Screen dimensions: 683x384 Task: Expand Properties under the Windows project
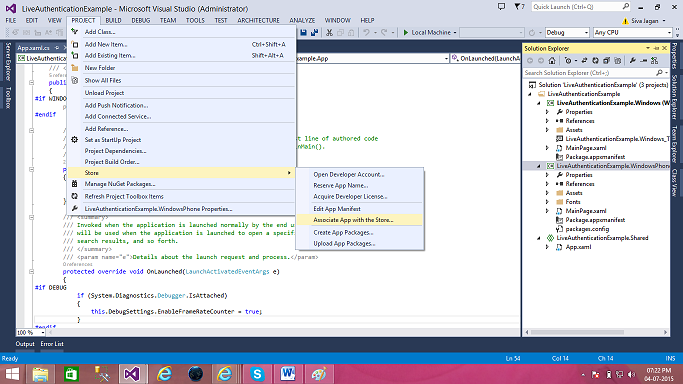pyautogui.click(x=548, y=112)
